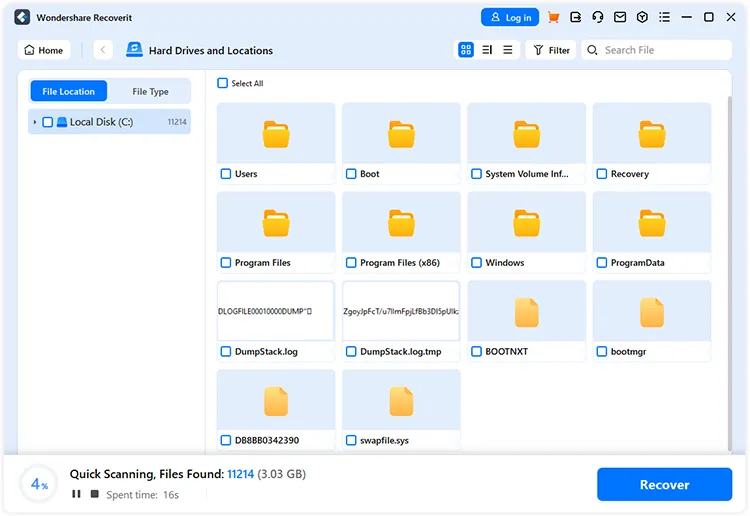The width and height of the screenshot is (750, 516).
Task: Expand the Local Disk (C:) tree node
Action: (x=34, y=122)
